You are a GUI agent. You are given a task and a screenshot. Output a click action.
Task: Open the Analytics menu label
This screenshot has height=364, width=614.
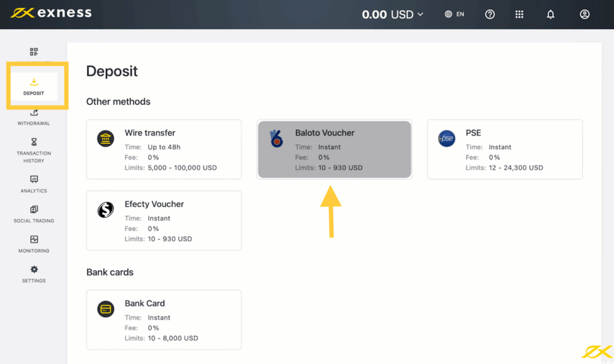pos(34,191)
